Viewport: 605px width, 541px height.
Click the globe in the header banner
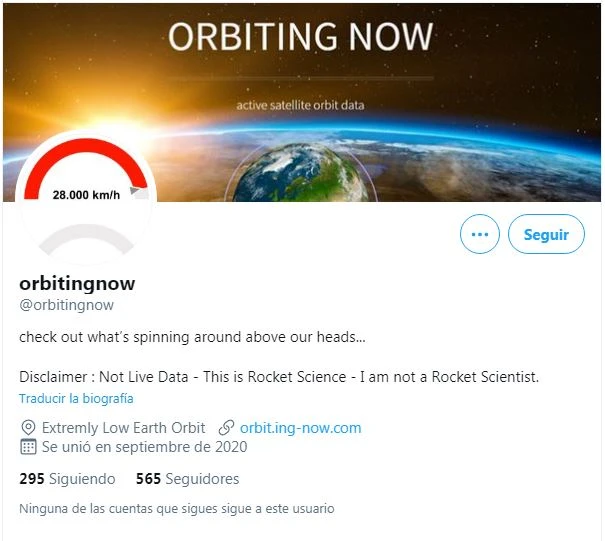[301, 172]
